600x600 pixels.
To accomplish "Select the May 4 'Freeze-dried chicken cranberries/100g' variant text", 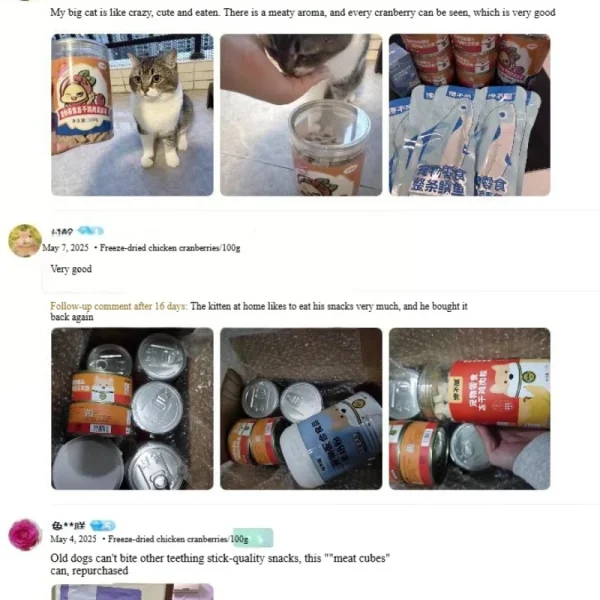I will click(178, 539).
